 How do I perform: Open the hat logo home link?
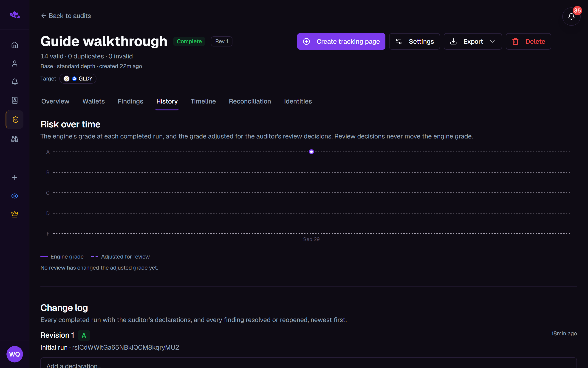click(x=14, y=15)
